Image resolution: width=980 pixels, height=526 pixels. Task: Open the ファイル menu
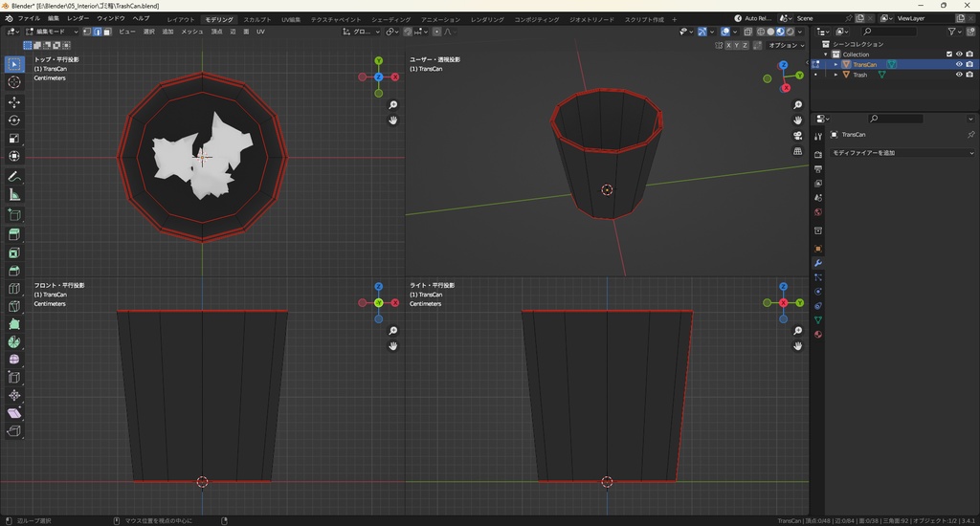coord(29,19)
